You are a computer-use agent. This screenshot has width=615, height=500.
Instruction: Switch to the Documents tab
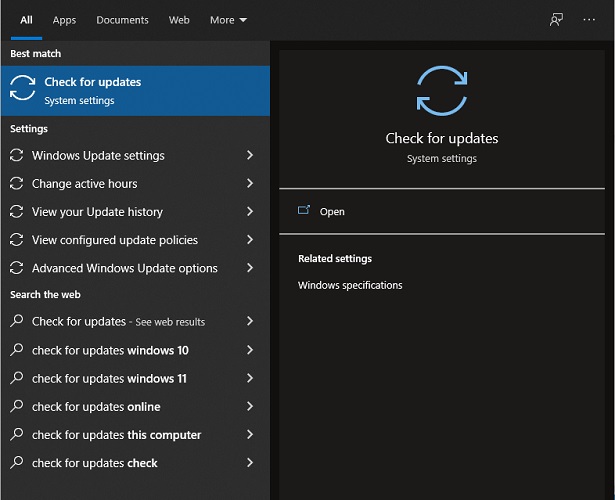tap(122, 20)
